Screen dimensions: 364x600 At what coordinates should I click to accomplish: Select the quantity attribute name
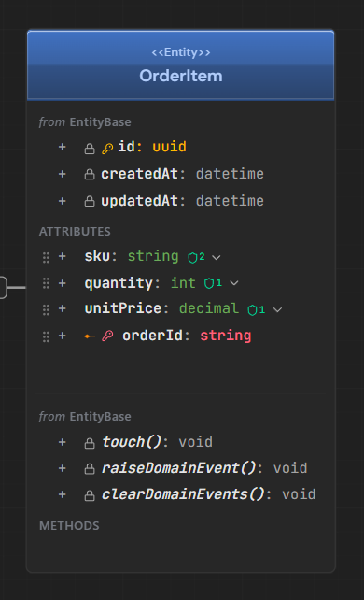click(x=119, y=283)
